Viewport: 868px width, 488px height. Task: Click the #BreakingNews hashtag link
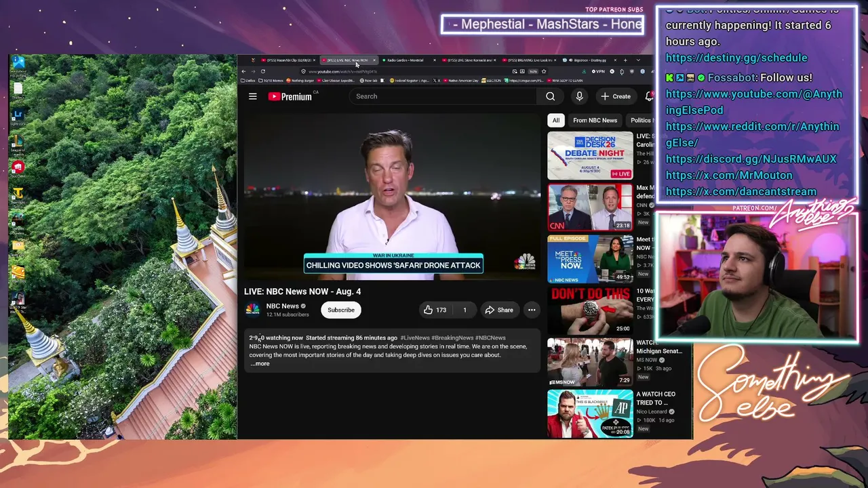(452, 338)
